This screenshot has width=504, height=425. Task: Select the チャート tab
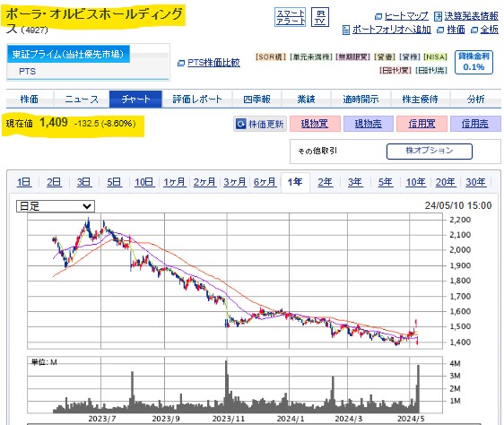tap(135, 99)
